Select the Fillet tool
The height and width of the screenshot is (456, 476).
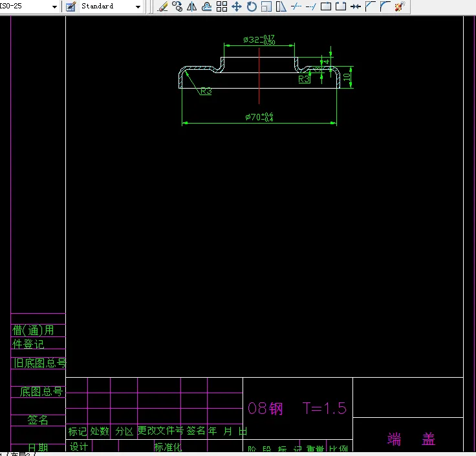(x=385, y=6)
